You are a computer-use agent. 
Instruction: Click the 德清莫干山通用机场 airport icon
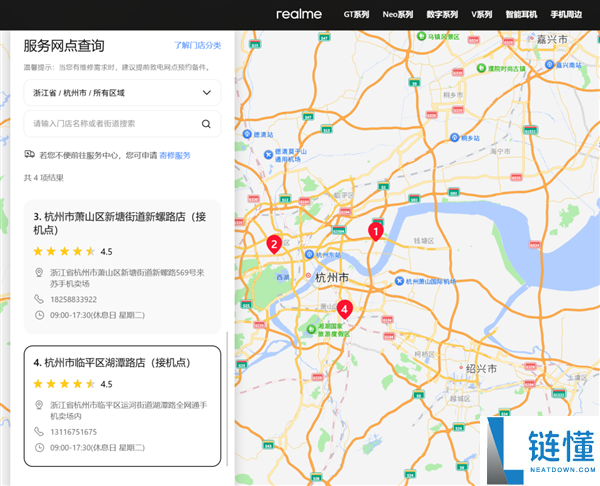click(x=269, y=155)
